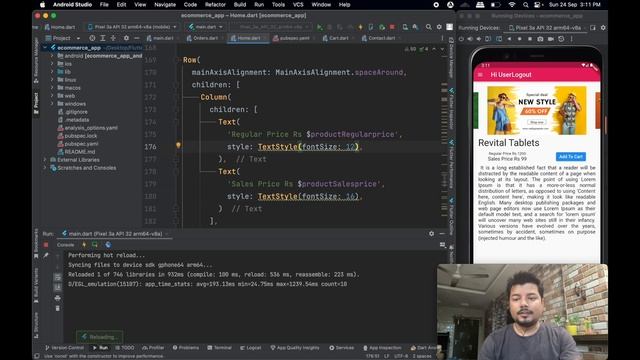
Task: Toggle scroll to end icon in Run console
Action: [x=57, y=287]
